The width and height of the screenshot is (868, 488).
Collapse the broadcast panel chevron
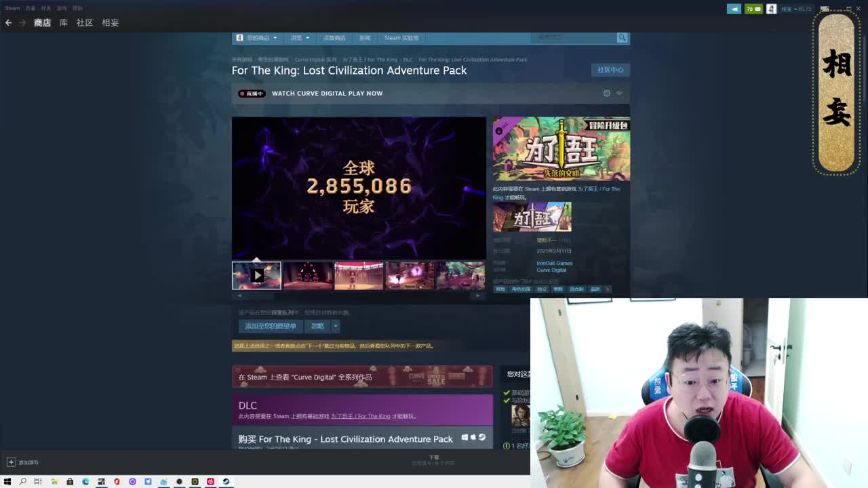click(x=619, y=94)
